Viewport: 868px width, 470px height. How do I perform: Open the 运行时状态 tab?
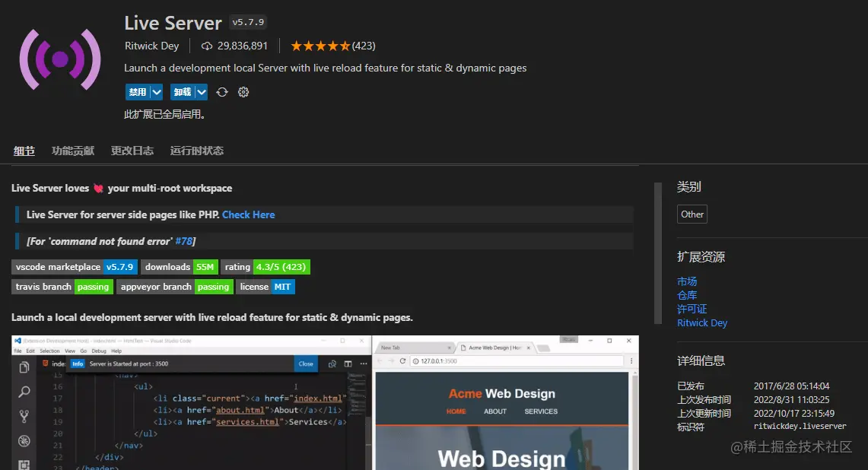pyautogui.click(x=196, y=151)
